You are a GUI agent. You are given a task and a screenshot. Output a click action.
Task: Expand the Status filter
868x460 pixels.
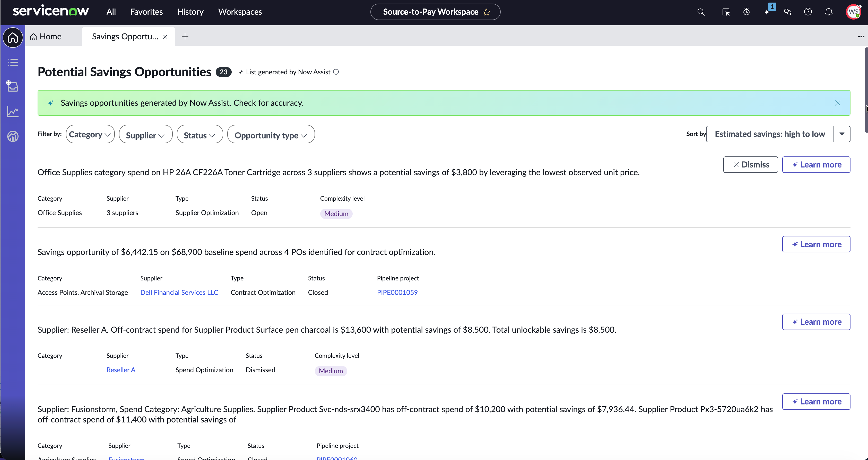click(200, 134)
